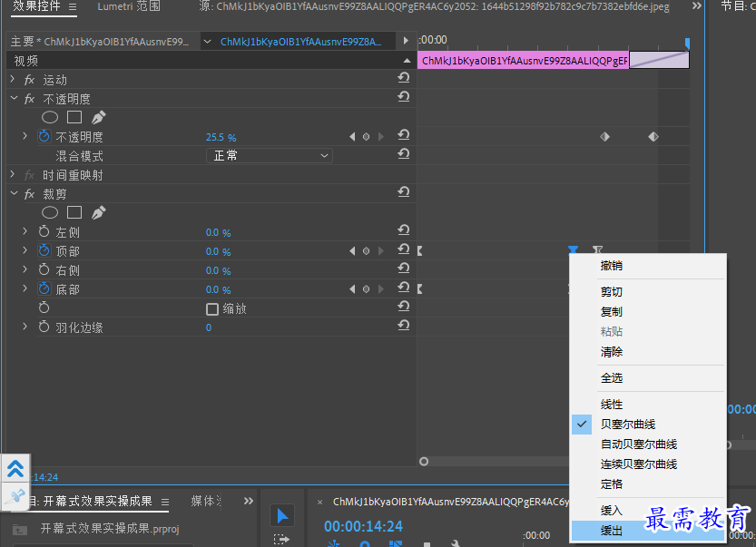Click the effect timeline zoom scroll handle

424,462
